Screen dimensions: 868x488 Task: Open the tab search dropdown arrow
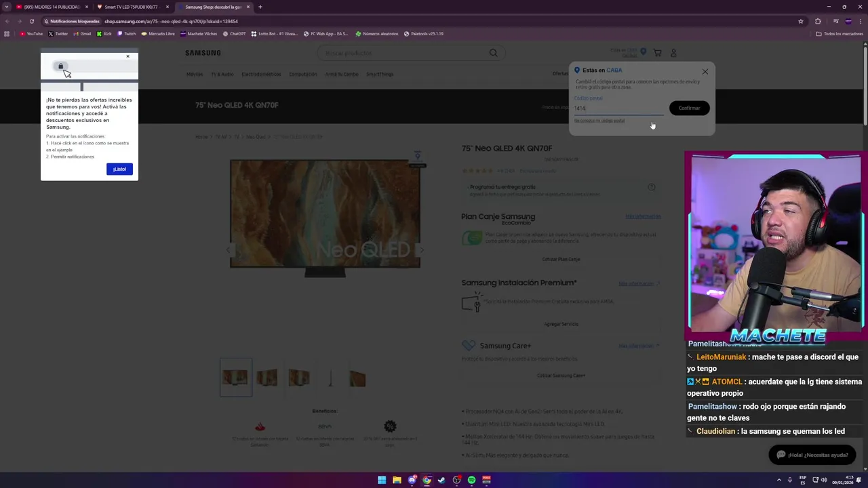tap(7, 7)
